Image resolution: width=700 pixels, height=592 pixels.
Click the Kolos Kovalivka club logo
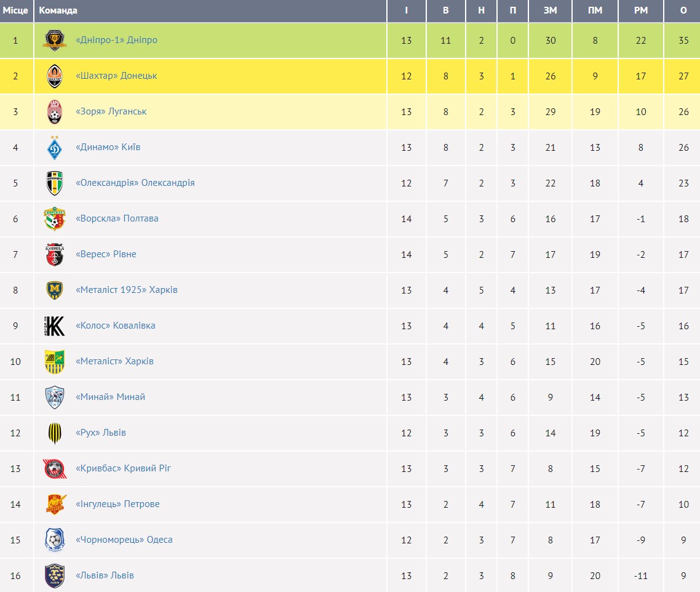[x=55, y=326]
